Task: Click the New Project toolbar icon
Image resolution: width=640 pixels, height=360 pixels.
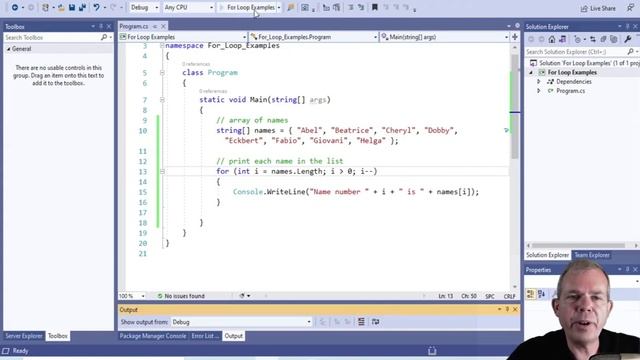Action: point(45,7)
